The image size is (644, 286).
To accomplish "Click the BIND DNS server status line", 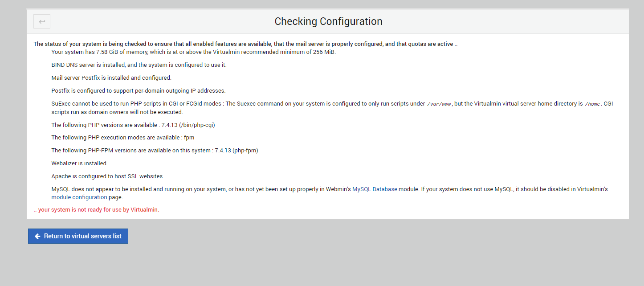I will [139, 65].
